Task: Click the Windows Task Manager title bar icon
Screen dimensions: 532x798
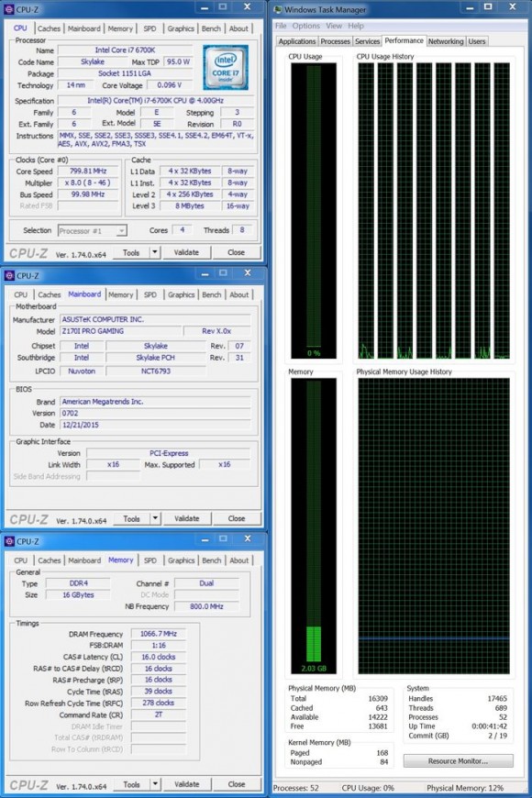Action: point(278,9)
